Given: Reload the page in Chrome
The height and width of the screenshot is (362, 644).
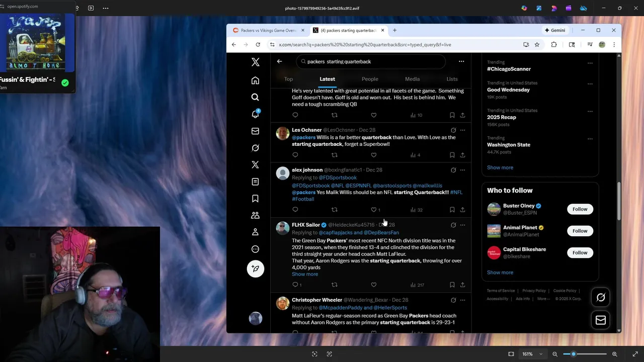Looking at the screenshot, I should (x=258, y=45).
